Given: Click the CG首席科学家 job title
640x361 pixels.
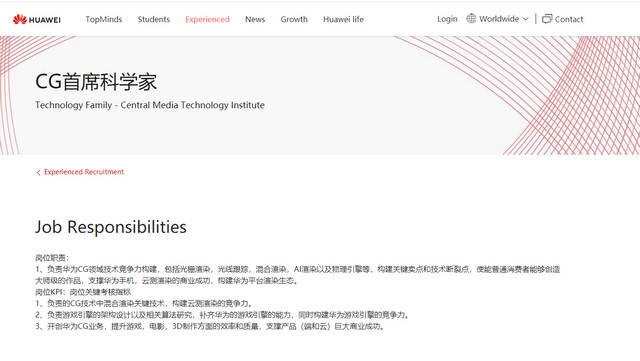Looking at the screenshot, I should (96, 82).
